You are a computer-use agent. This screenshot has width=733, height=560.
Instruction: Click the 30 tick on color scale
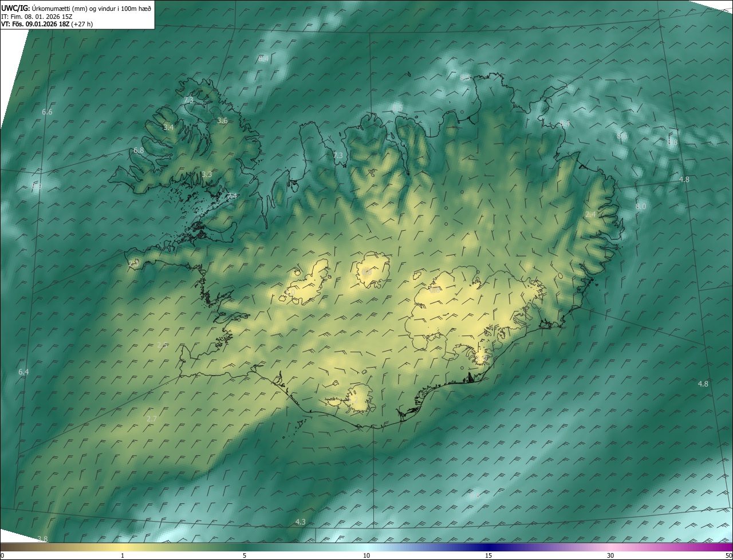tap(610, 555)
